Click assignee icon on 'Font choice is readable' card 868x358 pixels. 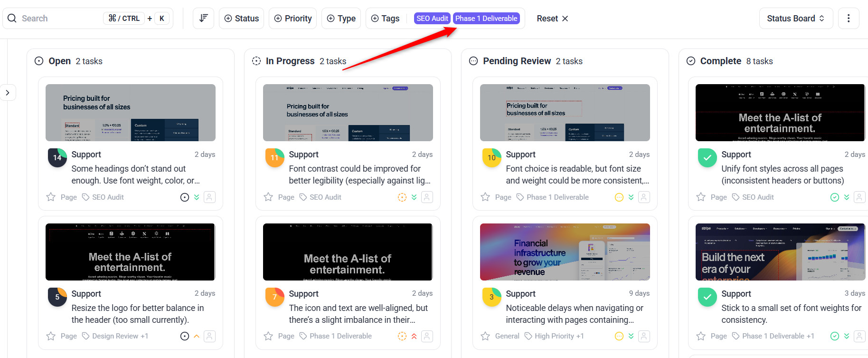[644, 197]
